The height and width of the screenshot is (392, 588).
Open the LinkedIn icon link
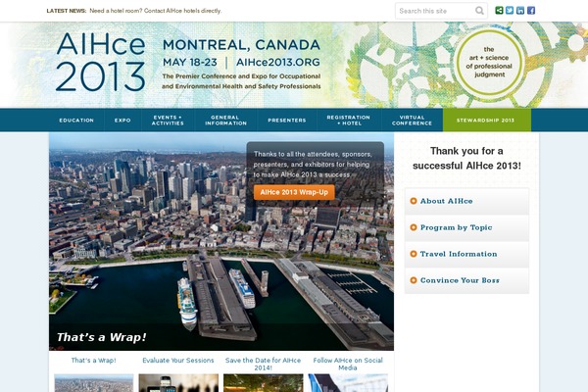[520, 11]
